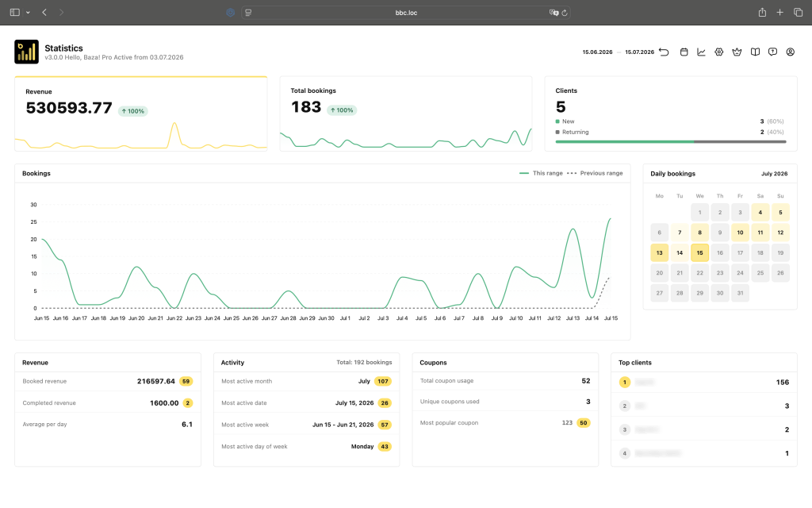The width and height of the screenshot is (812, 508).
Task: Click the Most active date July 15, 2026
Action: pos(354,402)
